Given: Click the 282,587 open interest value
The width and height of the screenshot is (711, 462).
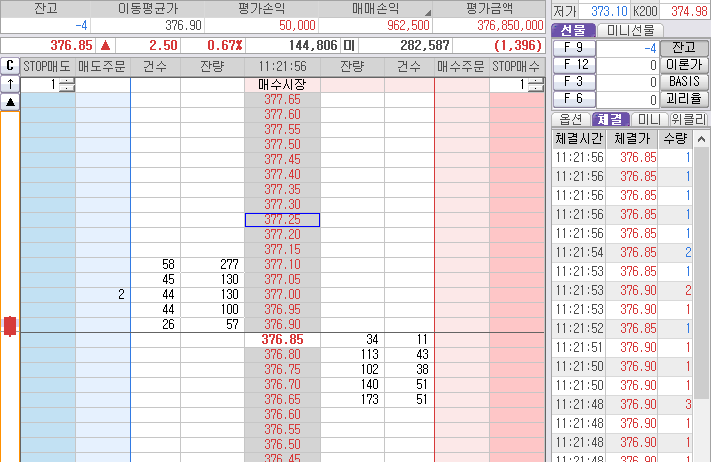Looking at the screenshot, I should [x=425, y=45].
